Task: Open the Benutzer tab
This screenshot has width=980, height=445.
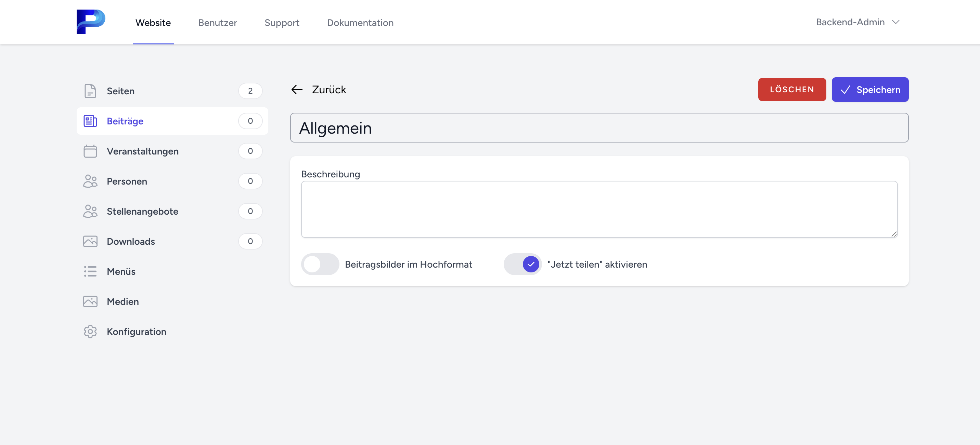Action: [x=218, y=23]
